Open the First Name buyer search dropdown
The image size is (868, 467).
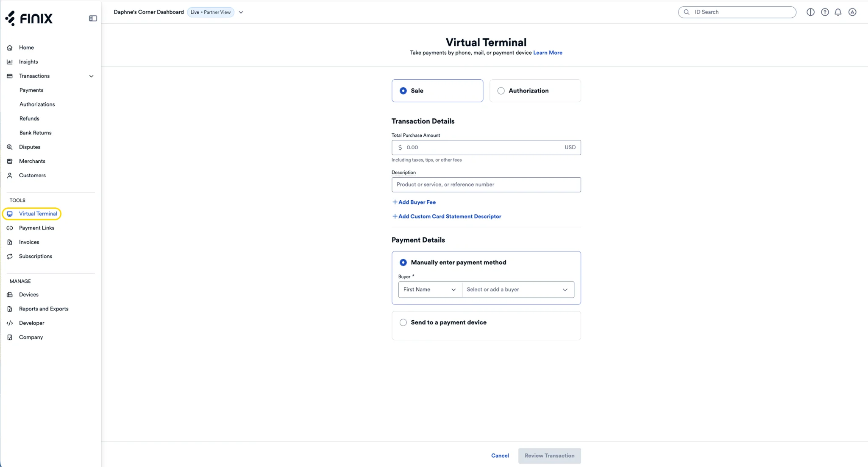pos(430,290)
